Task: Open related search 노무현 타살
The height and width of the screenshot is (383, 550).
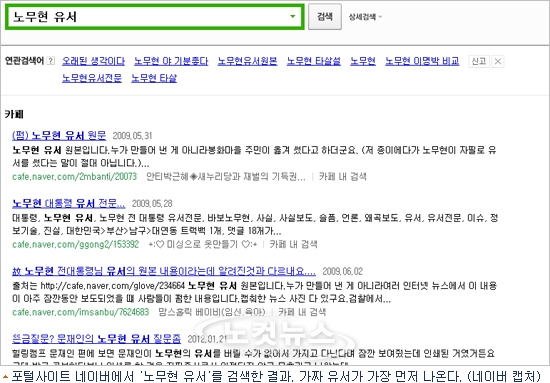Action: [x=154, y=78]
